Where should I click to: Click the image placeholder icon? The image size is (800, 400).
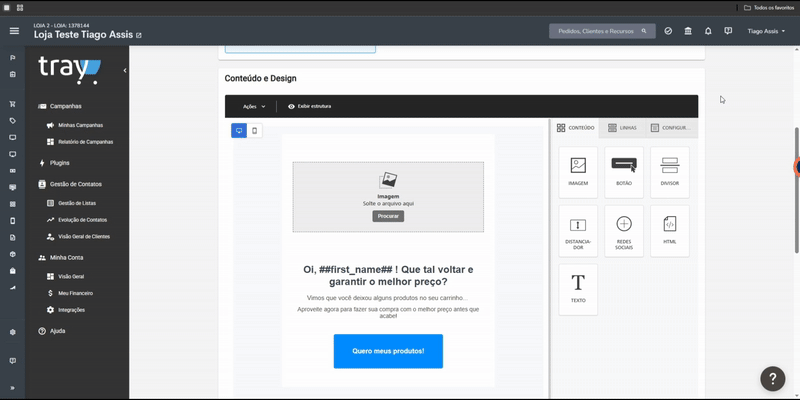point(388,180)
